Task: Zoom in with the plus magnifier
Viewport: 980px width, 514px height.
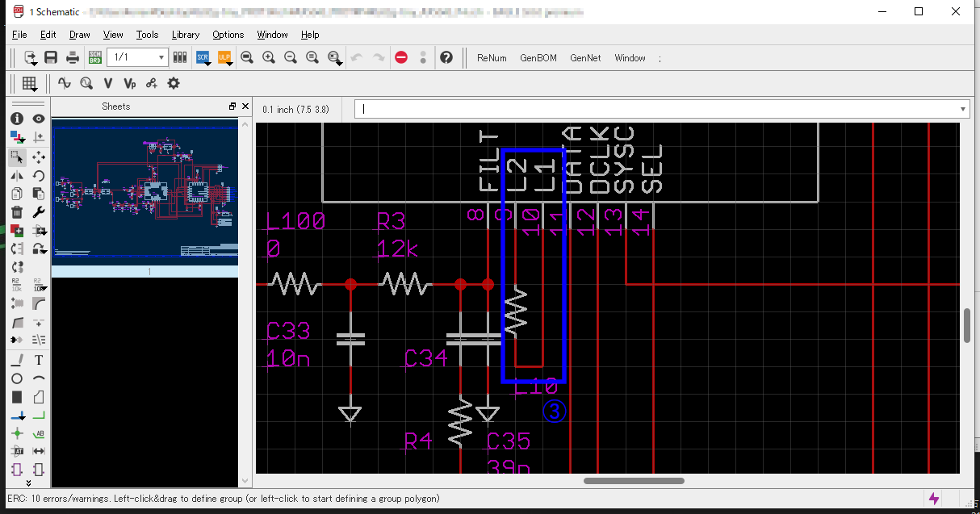Action: (x=269, y=58)
